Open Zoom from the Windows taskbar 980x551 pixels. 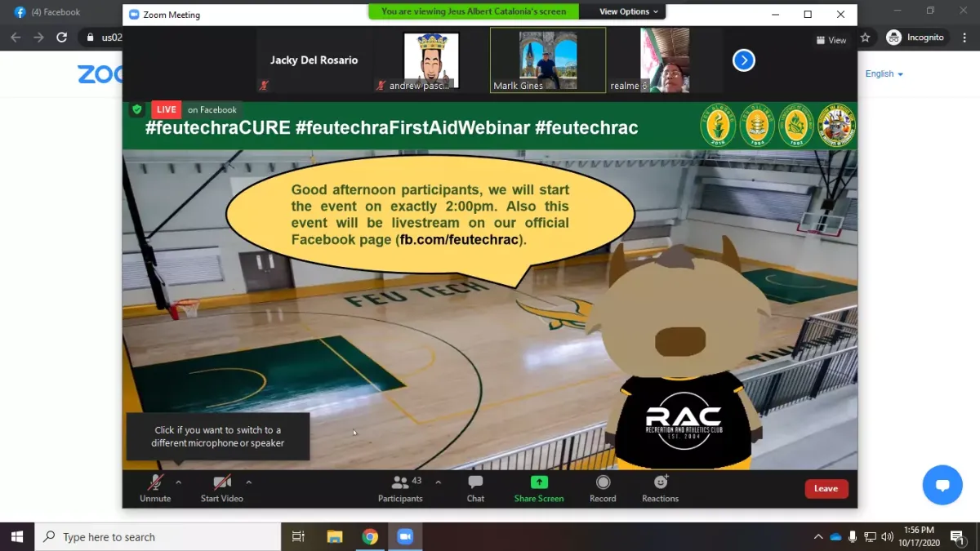pyautogui.click(x=405, y=536)
